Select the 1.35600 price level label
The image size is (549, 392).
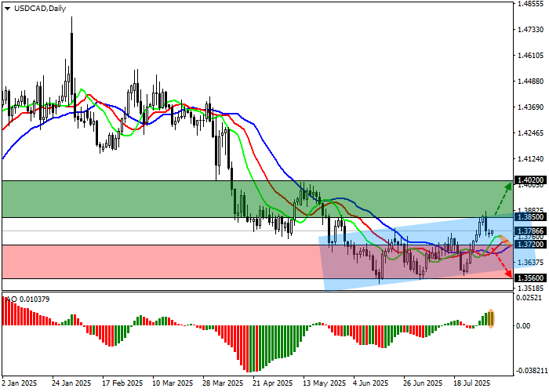tap(530, 278)
